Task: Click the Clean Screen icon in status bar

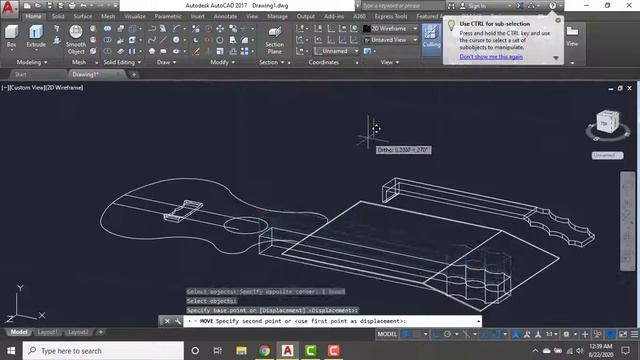Action: click(623, 334)
